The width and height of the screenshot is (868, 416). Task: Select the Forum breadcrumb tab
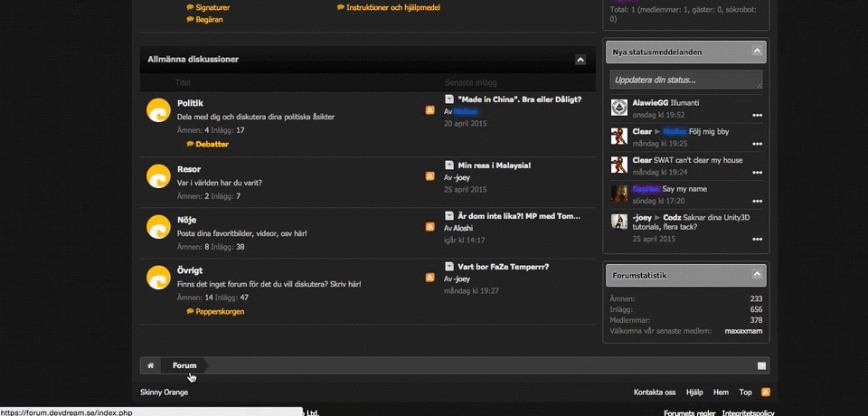click(x=184, y=365)
